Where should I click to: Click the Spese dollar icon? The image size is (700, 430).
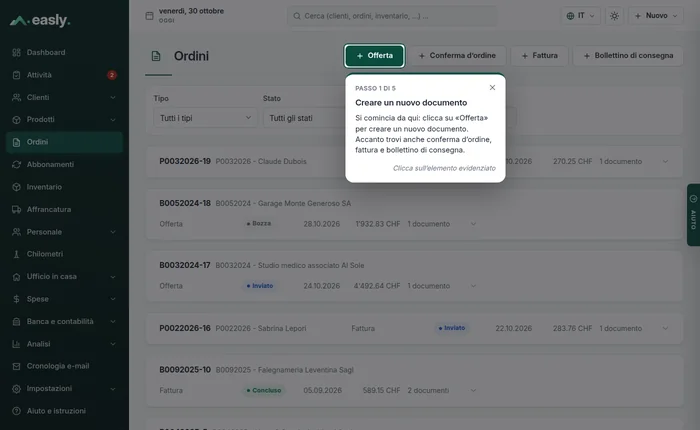point(17,299)
